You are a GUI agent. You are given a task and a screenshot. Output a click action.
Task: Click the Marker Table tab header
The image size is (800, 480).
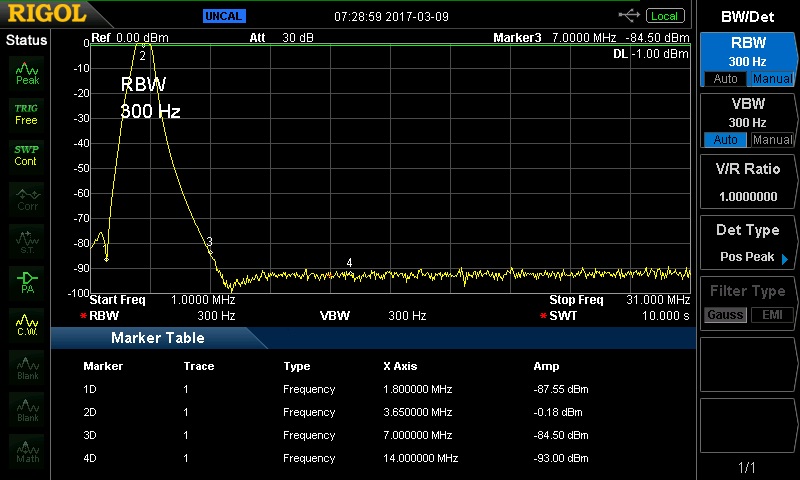coord(158,338)
